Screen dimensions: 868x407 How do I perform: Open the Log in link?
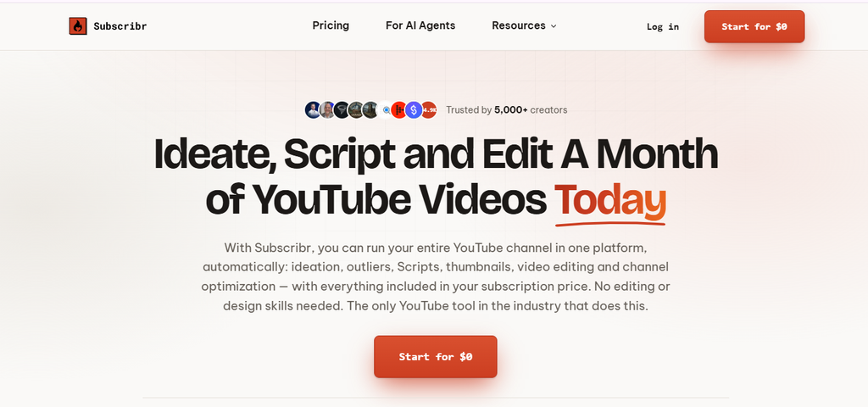pyautogui.click(x=663, y=26)
